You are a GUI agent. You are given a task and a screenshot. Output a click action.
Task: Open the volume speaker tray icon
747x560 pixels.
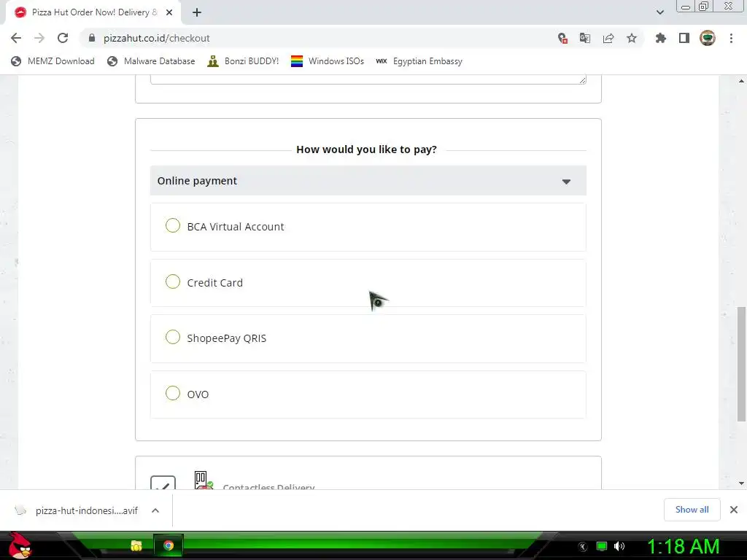[619, 546]
